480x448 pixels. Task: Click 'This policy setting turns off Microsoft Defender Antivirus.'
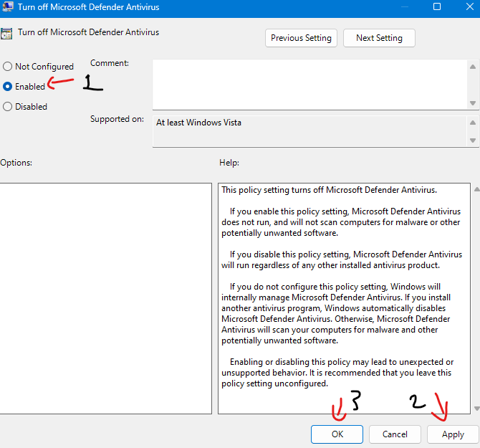pos(329,190)
